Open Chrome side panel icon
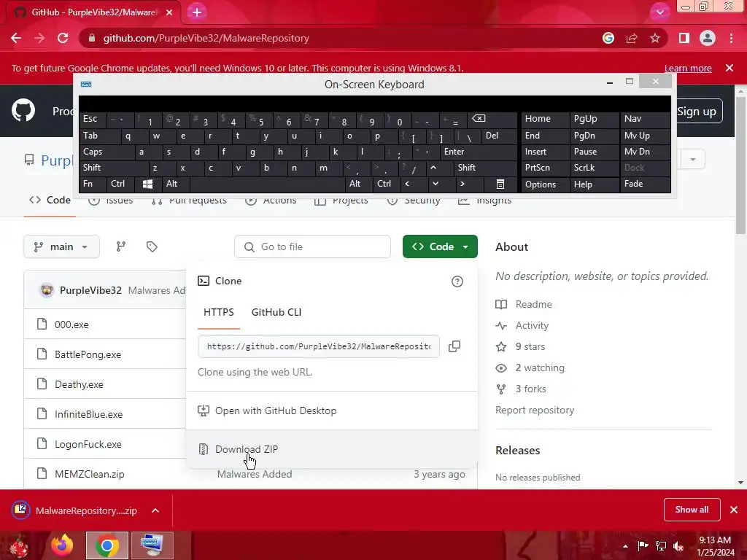The width and height of the screenshot is (747, 560). (x=684, y=38)
